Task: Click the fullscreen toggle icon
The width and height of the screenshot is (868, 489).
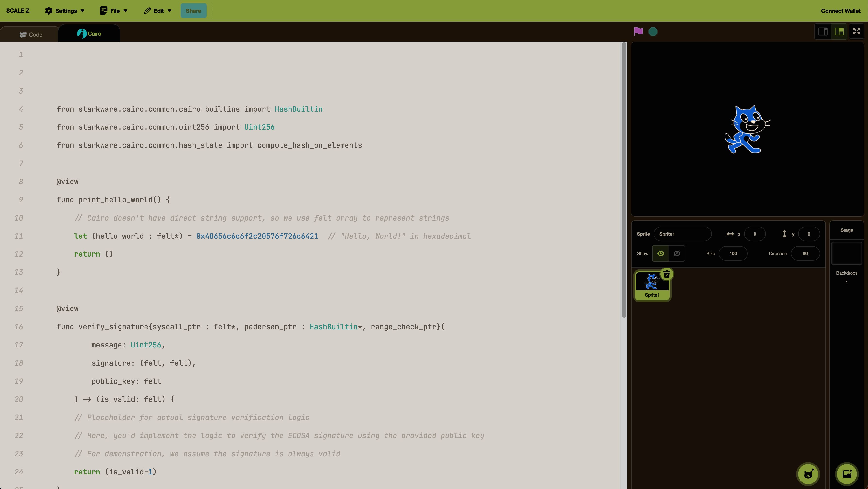Action: (x=857, y=32)
